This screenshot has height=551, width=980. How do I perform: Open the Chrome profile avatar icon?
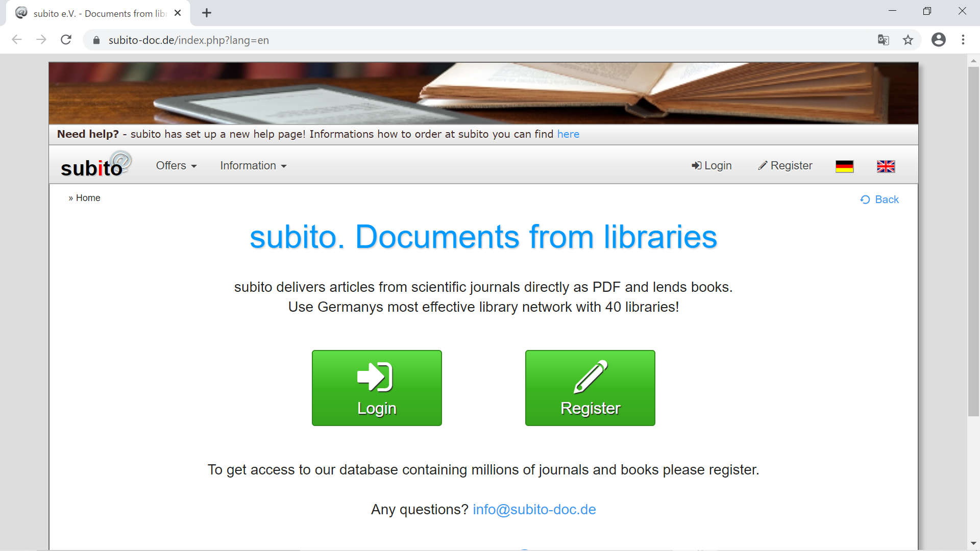coord(939,40)
